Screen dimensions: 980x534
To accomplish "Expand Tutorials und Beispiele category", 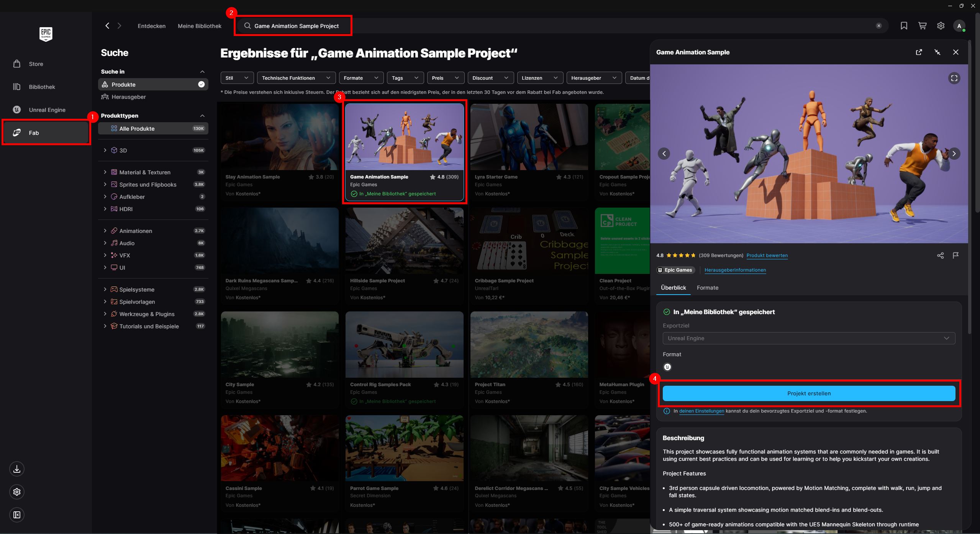I will click(x=105, y=326).
